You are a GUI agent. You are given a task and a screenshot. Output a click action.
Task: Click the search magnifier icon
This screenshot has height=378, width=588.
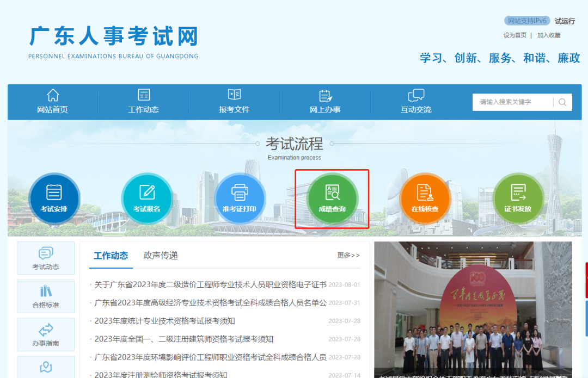click(x=562, y=102)
